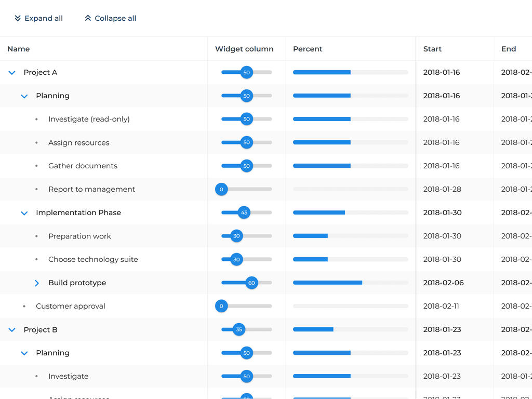
Task: Click the Expand all button label
Action: pos(44,19)
